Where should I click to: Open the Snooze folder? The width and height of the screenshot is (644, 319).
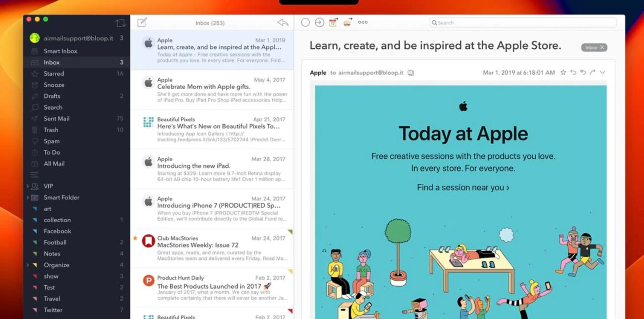tap(76, 85)
